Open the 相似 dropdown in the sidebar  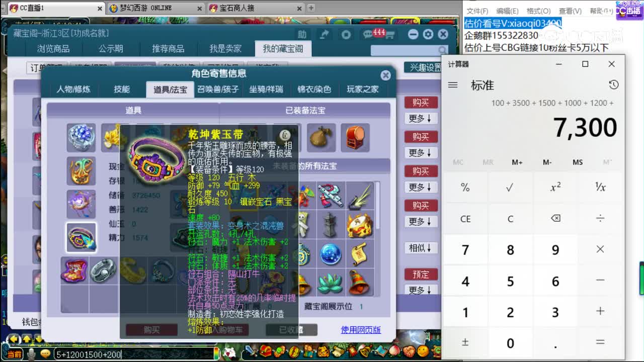[421, 248]
